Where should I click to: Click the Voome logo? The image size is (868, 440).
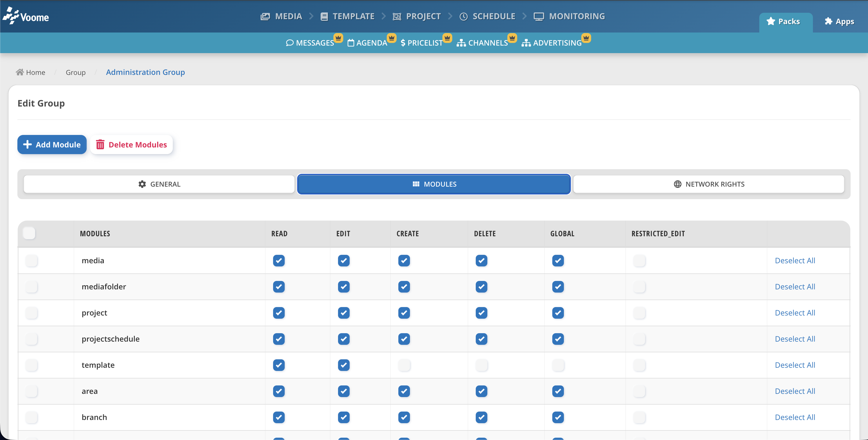click(x=26, y=16)
